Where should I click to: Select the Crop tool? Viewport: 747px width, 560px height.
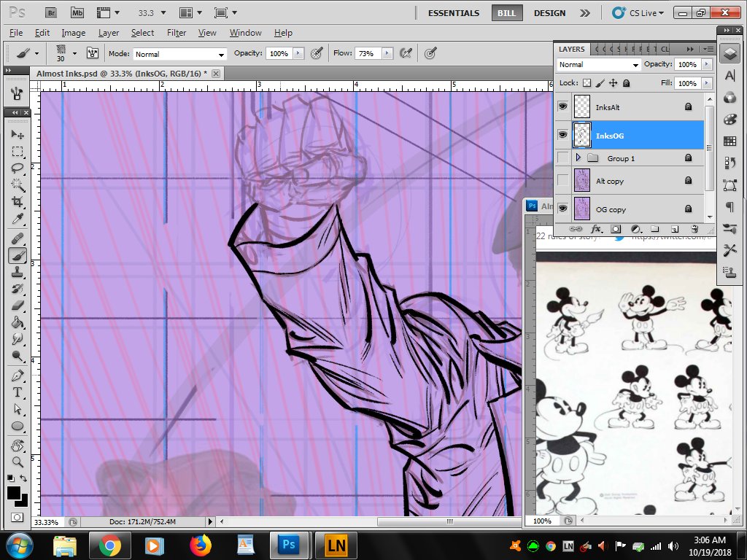18,202
